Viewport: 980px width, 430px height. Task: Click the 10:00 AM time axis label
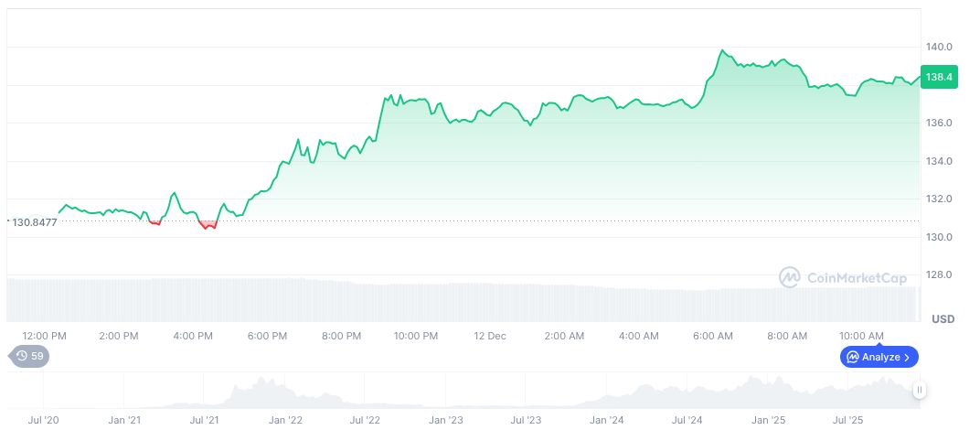click(861, 336)
